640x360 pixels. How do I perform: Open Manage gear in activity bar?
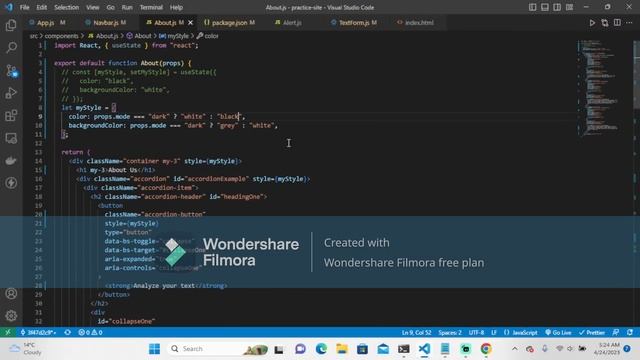[11, 316]
